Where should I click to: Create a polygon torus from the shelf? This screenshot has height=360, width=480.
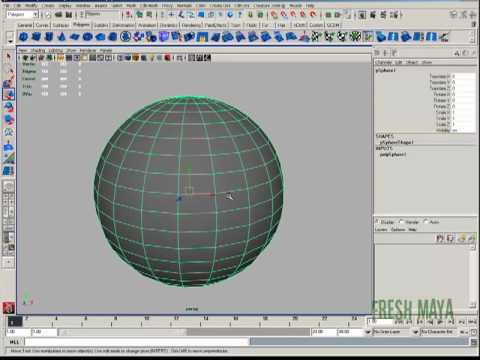[x=87, y=37]
